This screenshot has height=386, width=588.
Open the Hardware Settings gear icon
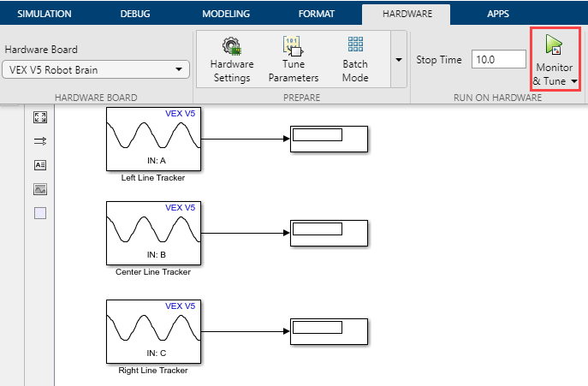tap(232, 46)
